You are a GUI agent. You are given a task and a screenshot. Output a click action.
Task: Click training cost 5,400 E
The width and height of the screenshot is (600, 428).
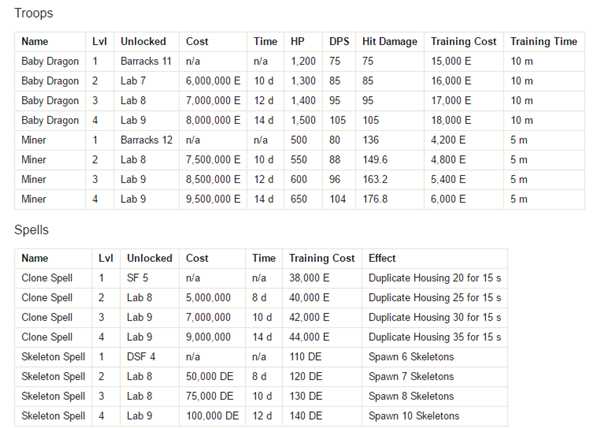(448, 179)
